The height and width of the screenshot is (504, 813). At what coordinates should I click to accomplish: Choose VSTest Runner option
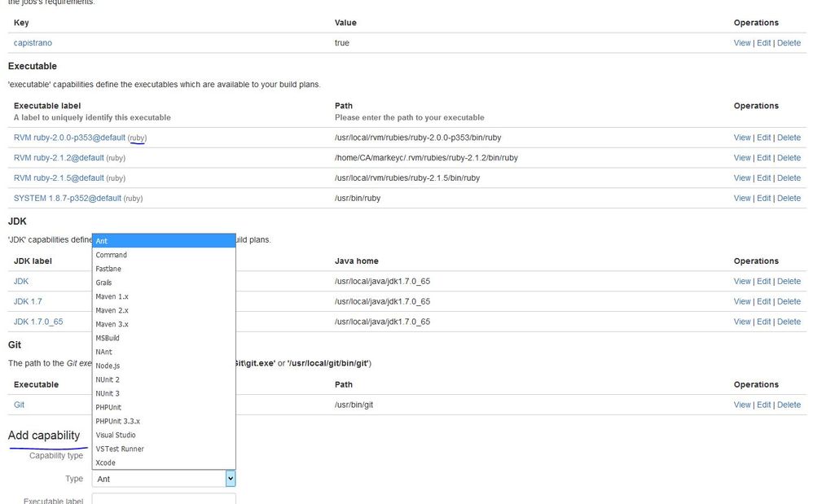point(164,449)
